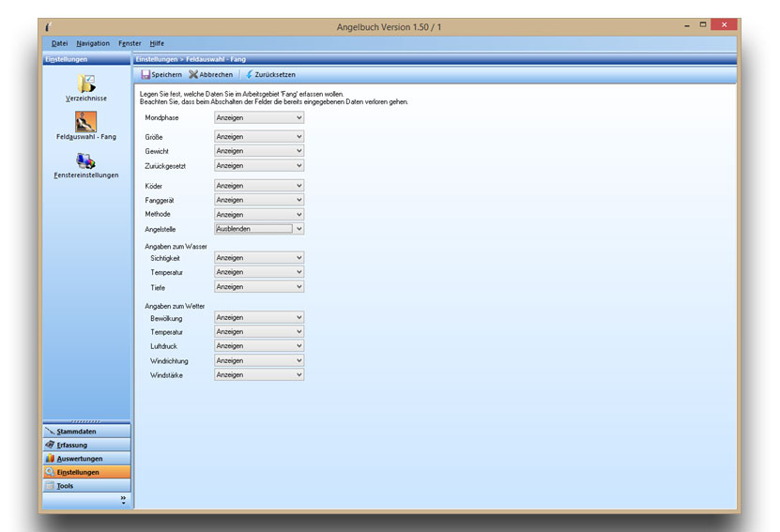Screen dimensions: 780x532
Task: Open the Verzeichnisse folder icon
Action: click(85, 84)
